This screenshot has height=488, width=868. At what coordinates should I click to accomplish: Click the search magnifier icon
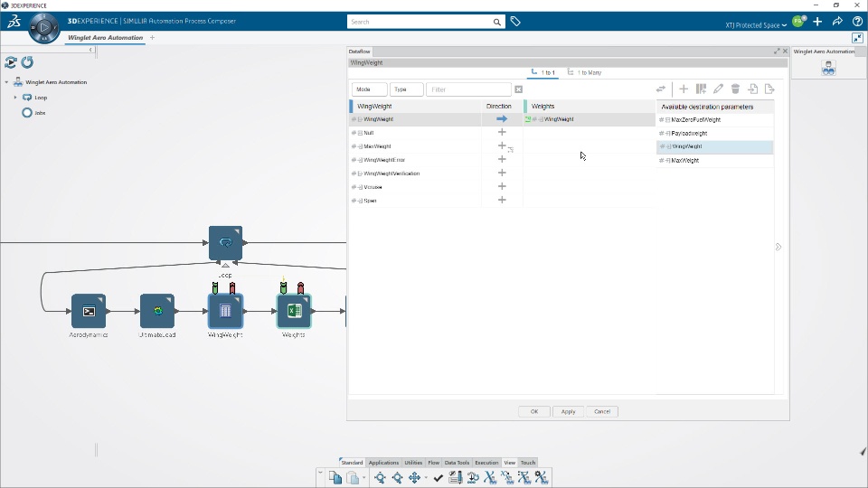click(x=497, y=22)
